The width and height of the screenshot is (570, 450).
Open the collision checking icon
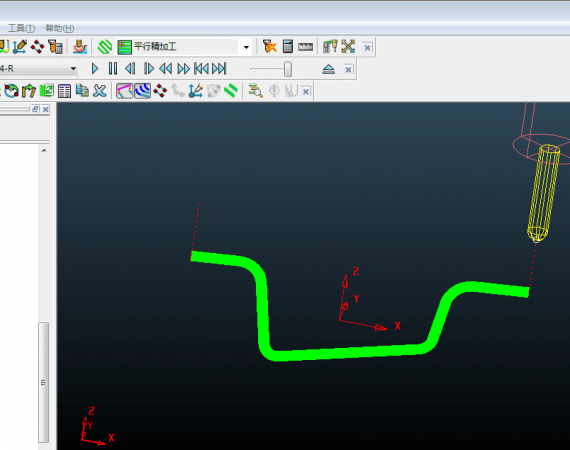click(269, 47)
